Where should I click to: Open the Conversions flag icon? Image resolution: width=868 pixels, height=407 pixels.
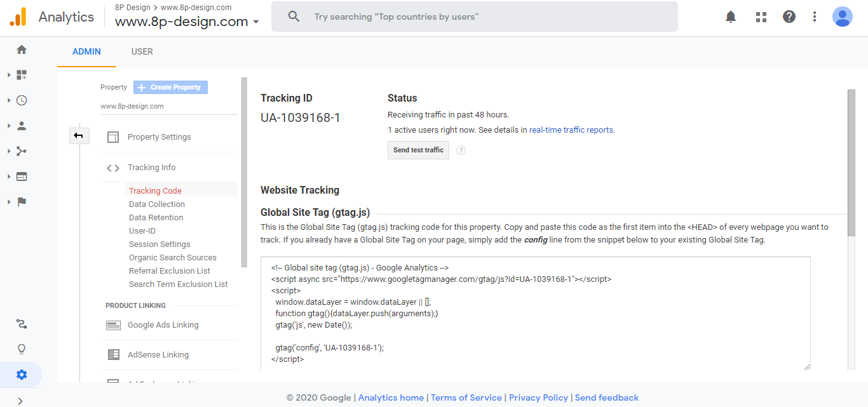[x=22, y=202]
